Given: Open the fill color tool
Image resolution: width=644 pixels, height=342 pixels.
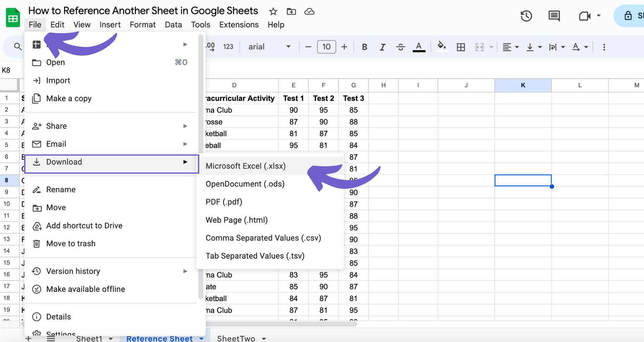Looking at the screenshot, I should click(442, 47).
